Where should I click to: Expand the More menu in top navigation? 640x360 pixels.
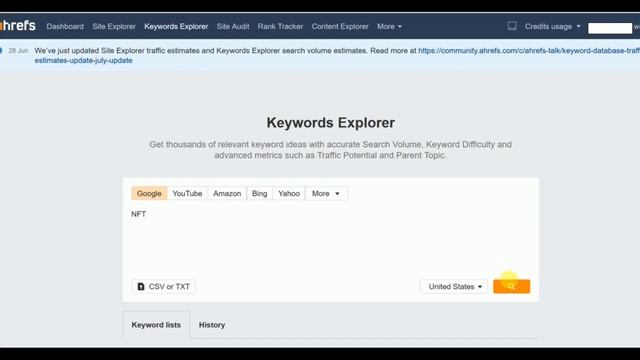[x=389, y=27]
